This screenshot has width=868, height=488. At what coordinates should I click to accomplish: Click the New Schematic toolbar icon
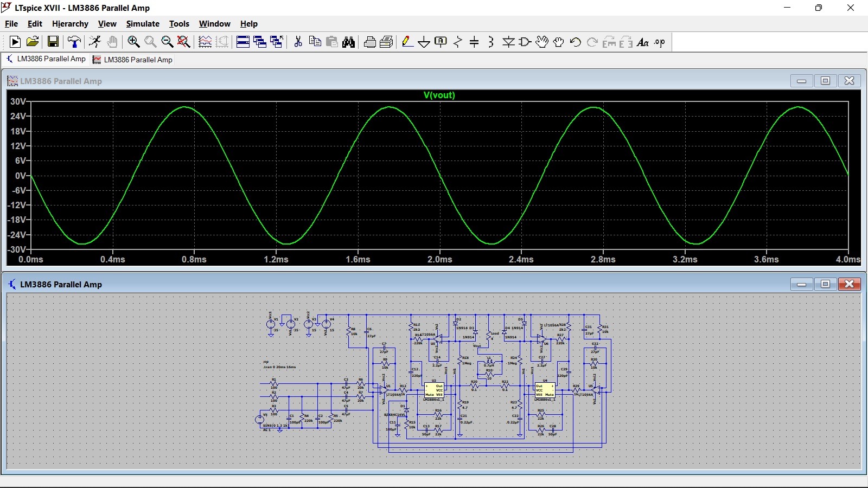(x=15, y=42)
